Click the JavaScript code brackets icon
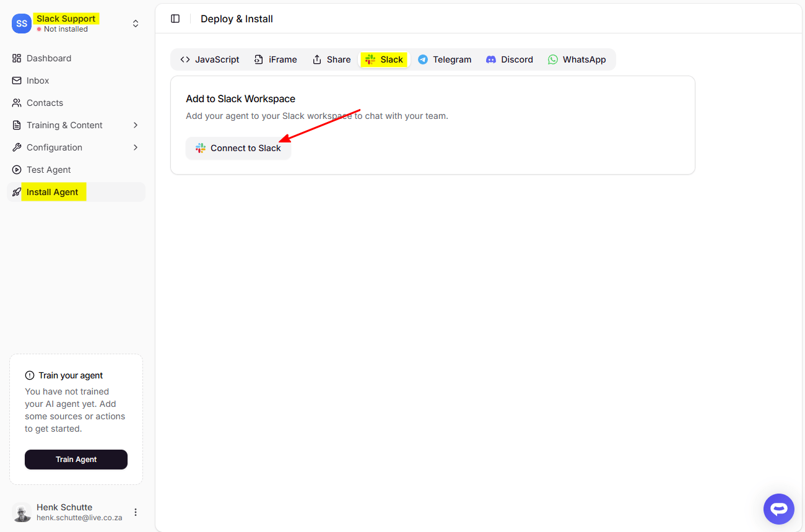The width and height of the screenshot is (805, 532). click(x=185, y=59)
